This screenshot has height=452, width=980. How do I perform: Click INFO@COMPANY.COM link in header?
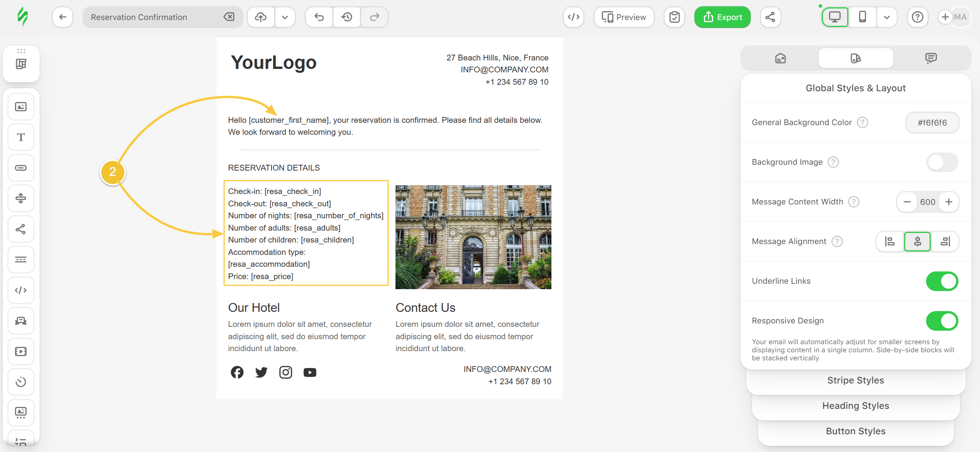pyautogui.click(x=504, y=70)
